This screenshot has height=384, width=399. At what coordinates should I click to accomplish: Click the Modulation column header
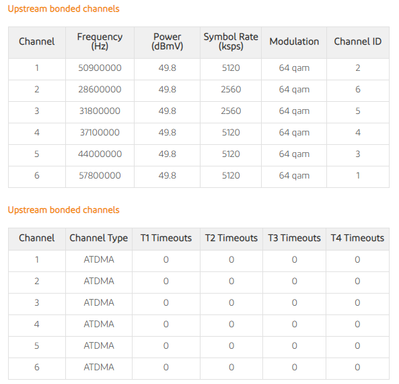point(294,41)
